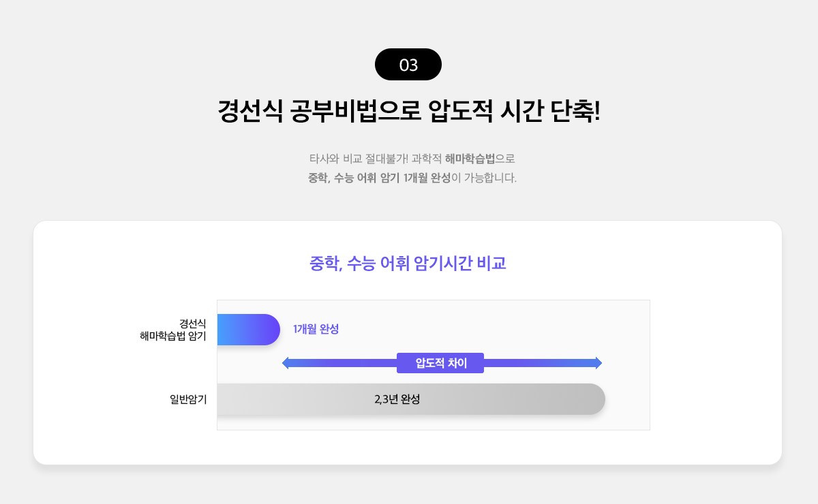818x504 pixels.
Task: Click the blue-purple gradient bar
Action: 249,330
